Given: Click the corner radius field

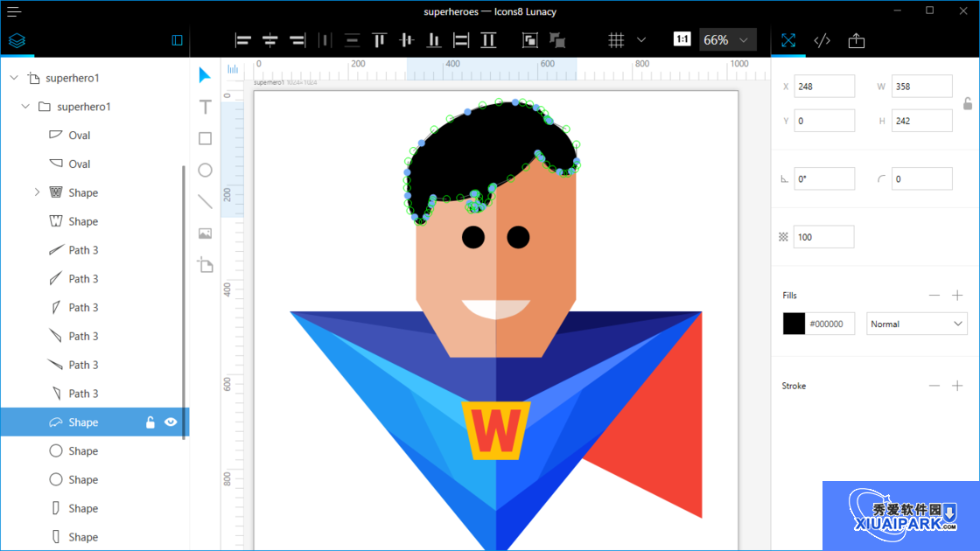Looking at the screenshot, I should [922, 178].
